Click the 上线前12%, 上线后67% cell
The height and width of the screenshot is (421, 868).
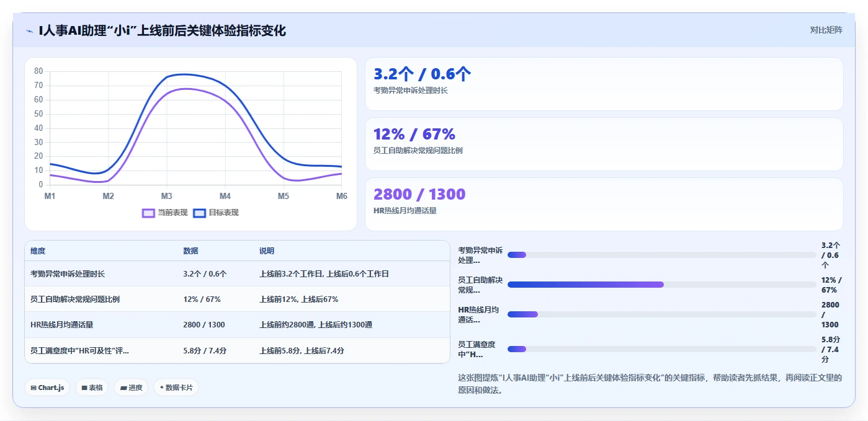pyautogui.click(x=298, y=299)
